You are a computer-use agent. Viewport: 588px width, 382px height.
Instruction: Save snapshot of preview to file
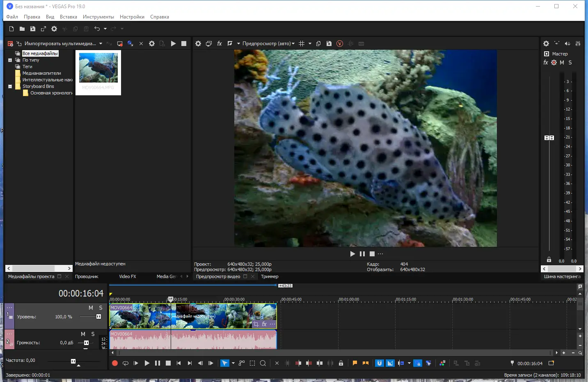click(x=329, y=44)
